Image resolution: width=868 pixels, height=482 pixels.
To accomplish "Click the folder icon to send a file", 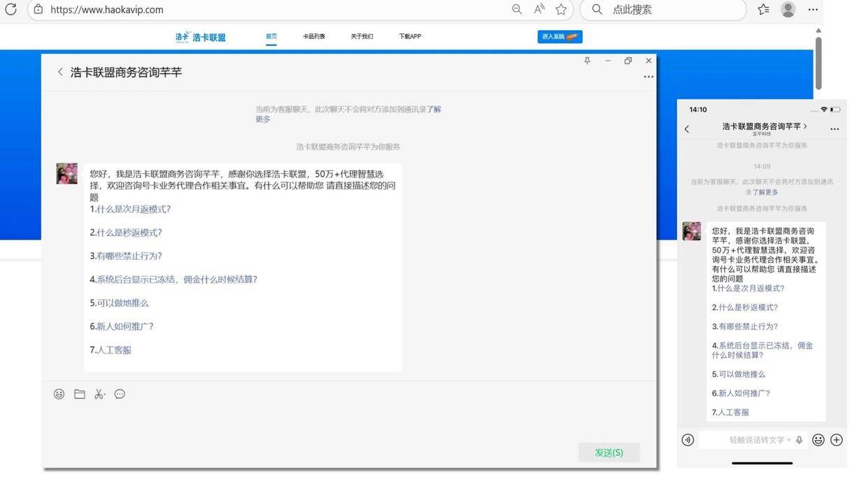I will point(79,393).
